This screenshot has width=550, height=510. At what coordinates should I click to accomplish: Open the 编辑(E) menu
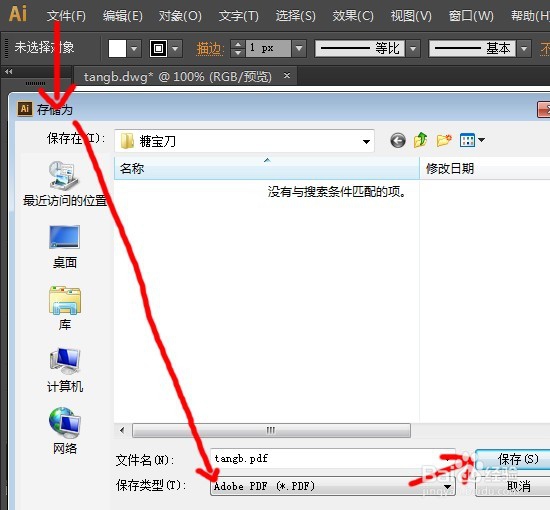pyautogui.click(x=123, y=15)
